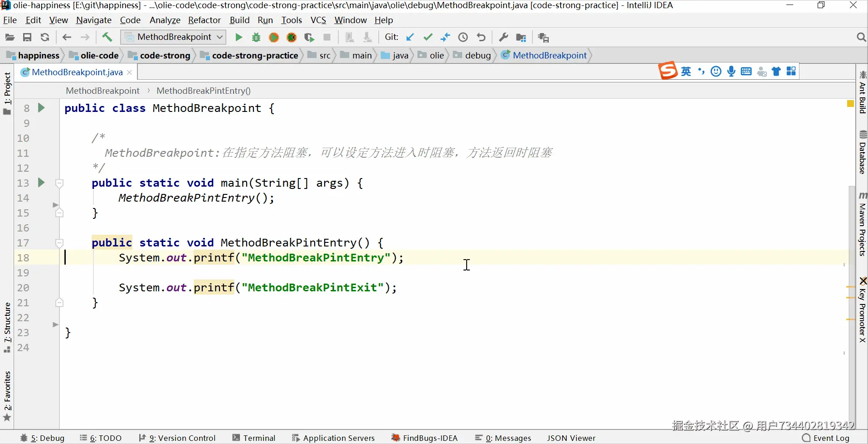The width and height of the screenshot is (868, 444).
Task: Click the Stop square icon
Action: tap(327, 37)
